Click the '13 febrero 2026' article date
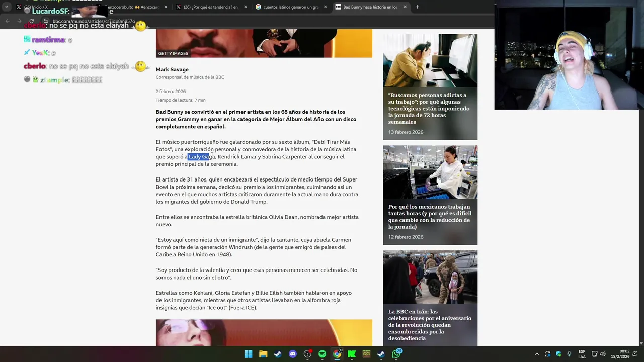 [x=406, y=132]
